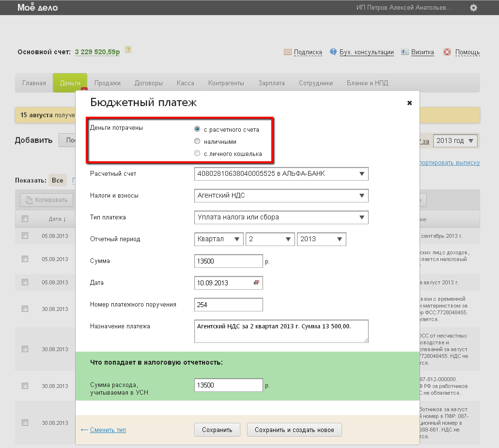The height and width of the screenshot is (448, 499).
Task: Open the Контрагенты tab
Action: click(x=226, y=83)
